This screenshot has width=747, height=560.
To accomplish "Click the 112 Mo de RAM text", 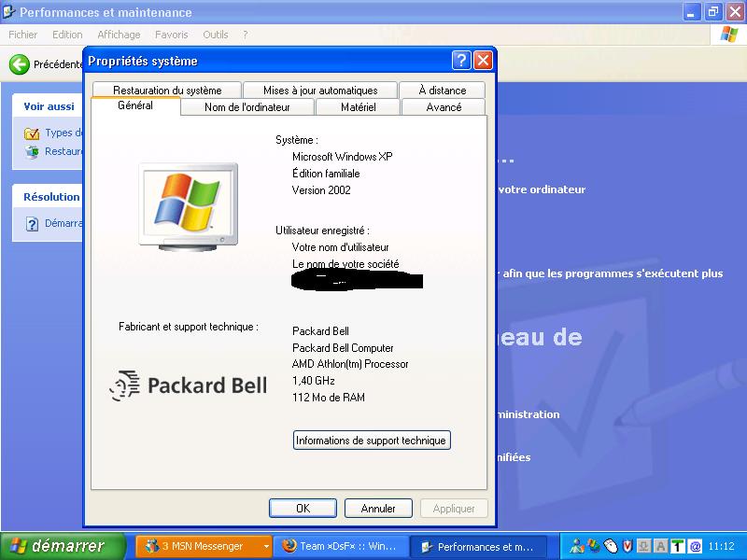I will coord(329,398).
